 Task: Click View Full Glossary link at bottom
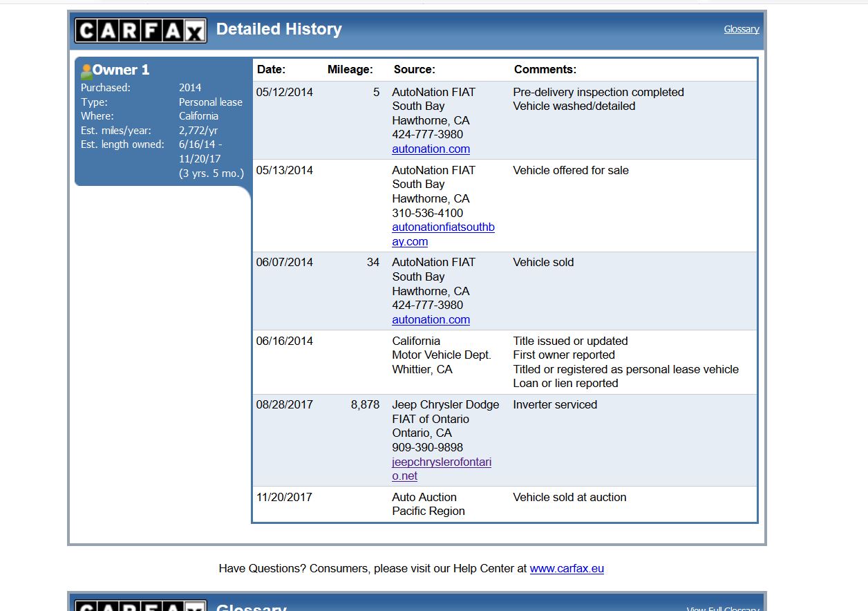point(722,608)
